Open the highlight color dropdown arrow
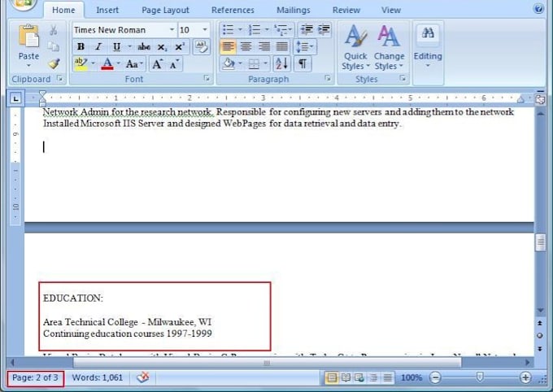 tap(93, 64)
